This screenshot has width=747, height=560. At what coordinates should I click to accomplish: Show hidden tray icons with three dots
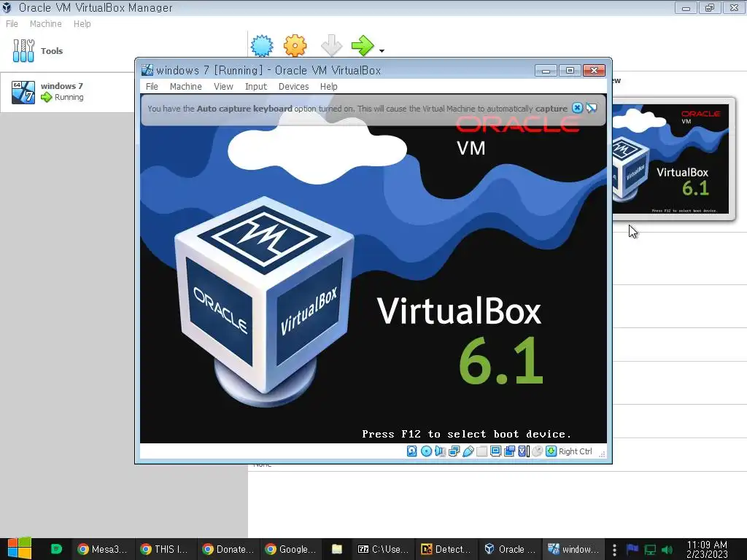614,550
